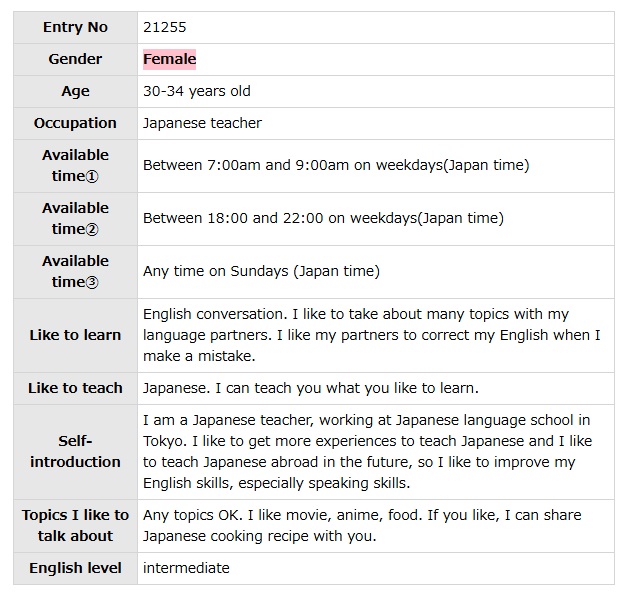The image size is (634, 595).
Task: Click the Any time on Sundays text
Action: pos(261,271)
